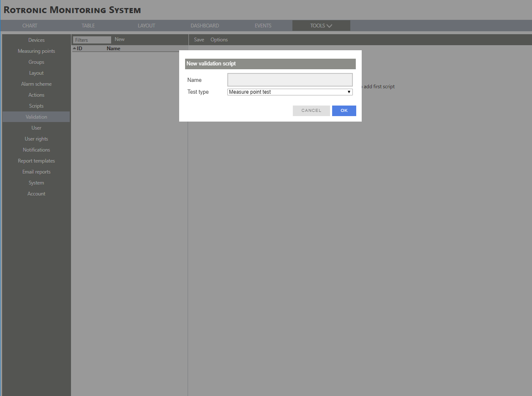Sort by the Name column header
Image resolution: width=532 pixels, height=396 pixels.
tap(113, 49)
